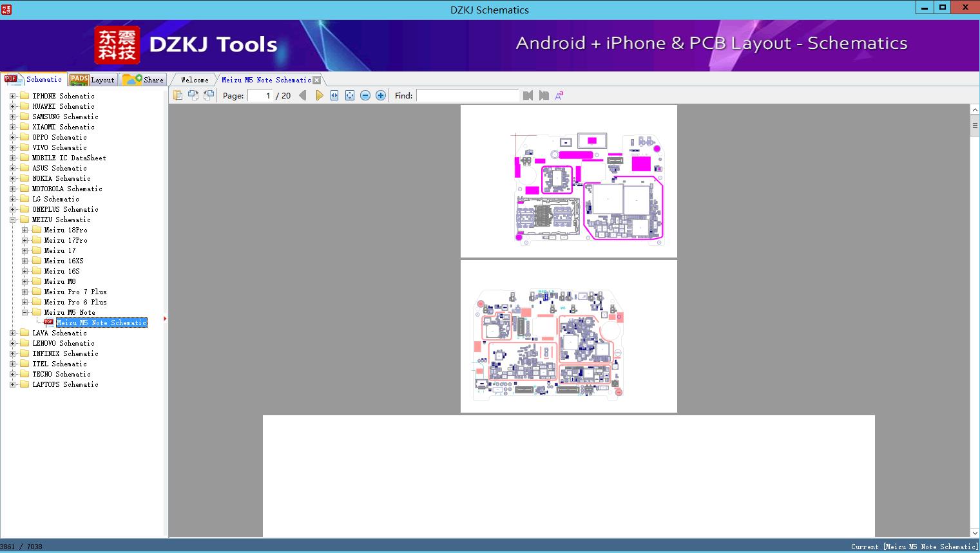Click the page number input field
This screenshot has height=553, width=980.
260,95
